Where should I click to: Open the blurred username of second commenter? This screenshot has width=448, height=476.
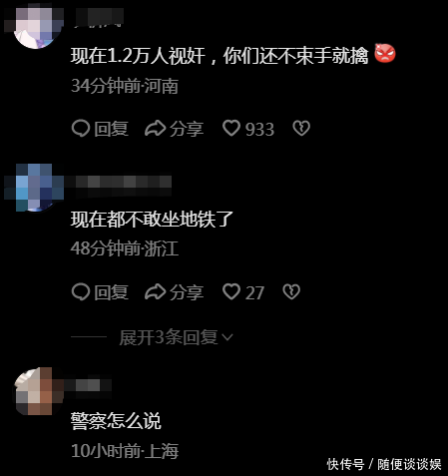pos(119,185)
